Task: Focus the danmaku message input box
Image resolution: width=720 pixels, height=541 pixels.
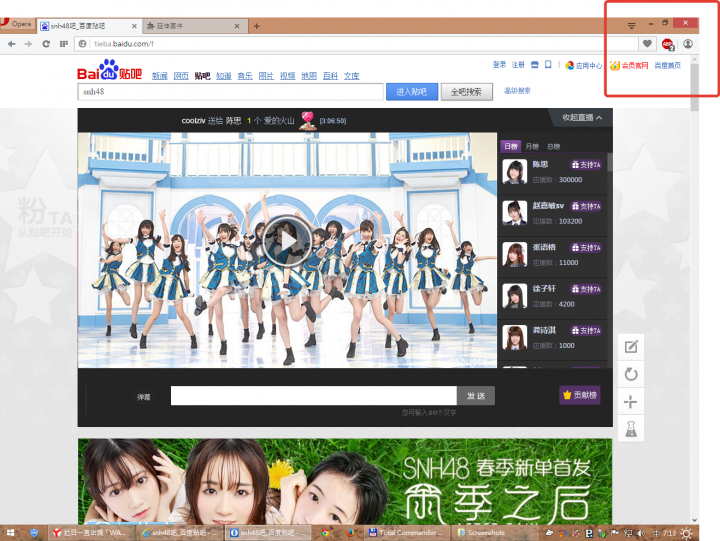Action: pyautogui.click(x=314, y=395)
